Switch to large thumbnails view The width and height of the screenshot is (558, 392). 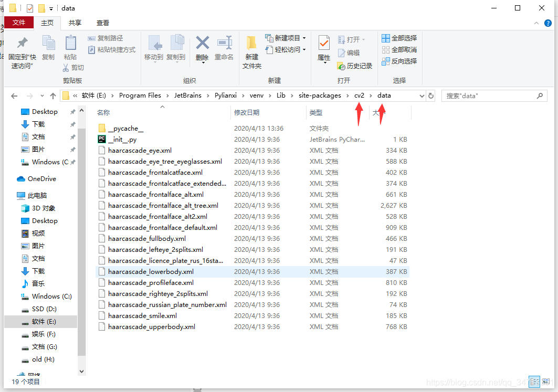545,382
